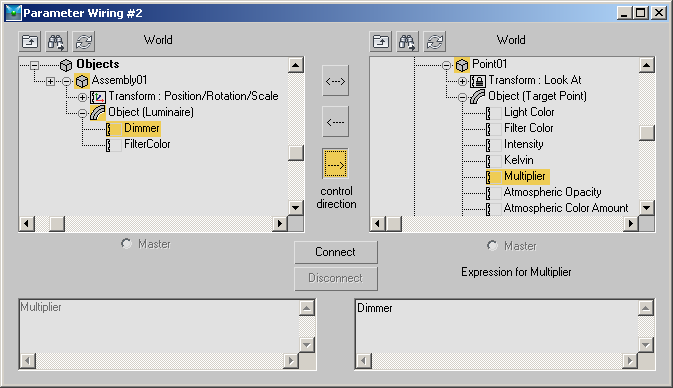
Task: Select the left Master radio button
Action: point(126,244)
